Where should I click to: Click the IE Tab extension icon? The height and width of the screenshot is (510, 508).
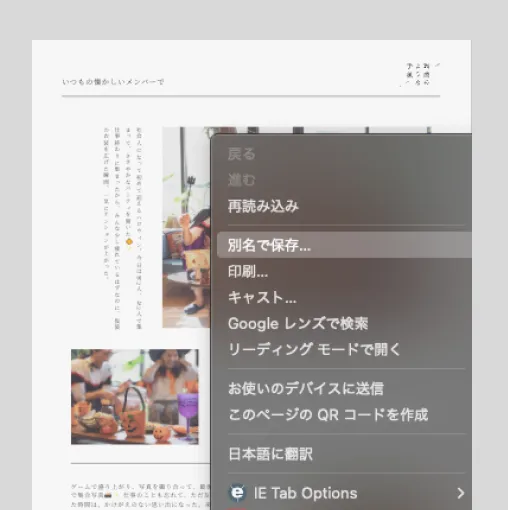237,493
